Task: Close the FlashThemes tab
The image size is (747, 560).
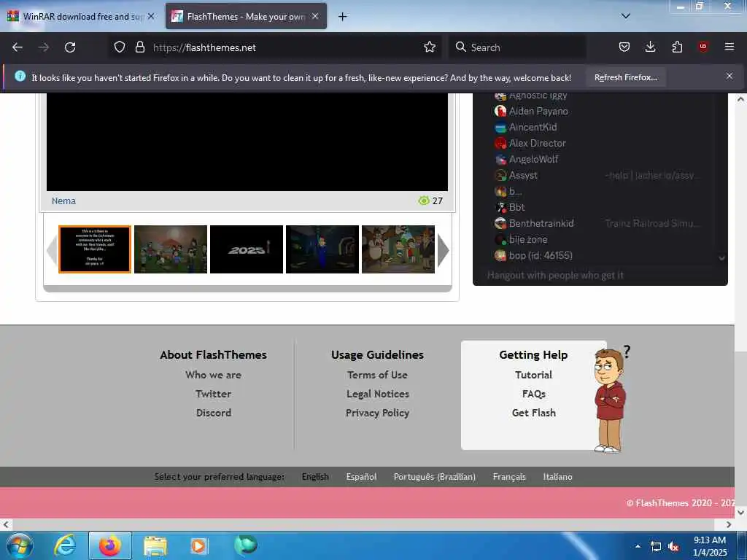Action: pyautogui.click(x=315, y=16)
